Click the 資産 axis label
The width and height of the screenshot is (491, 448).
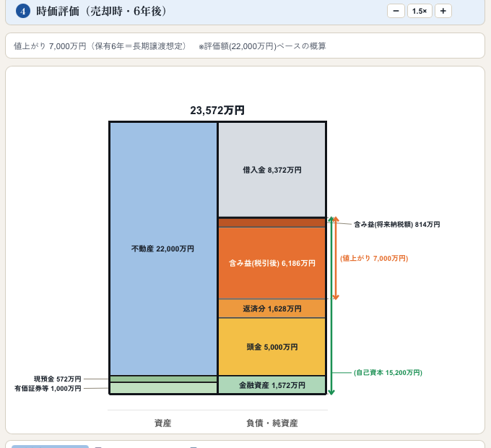tap(163, 423)
